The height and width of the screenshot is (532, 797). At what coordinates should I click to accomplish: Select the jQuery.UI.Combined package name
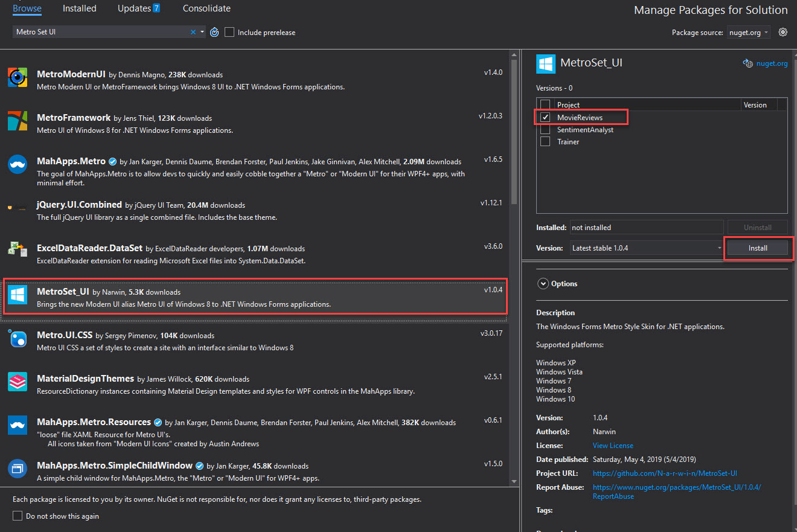click(x=80, y=205)
